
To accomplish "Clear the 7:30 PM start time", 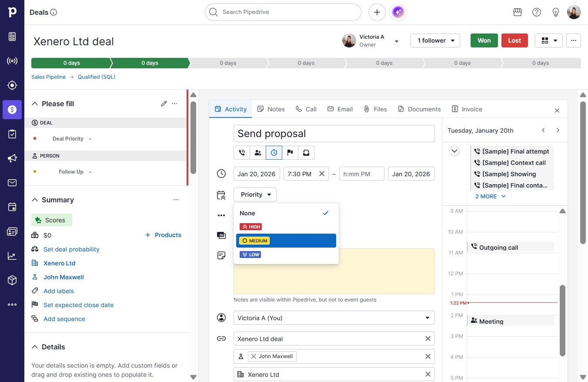I will click(322, 174).
